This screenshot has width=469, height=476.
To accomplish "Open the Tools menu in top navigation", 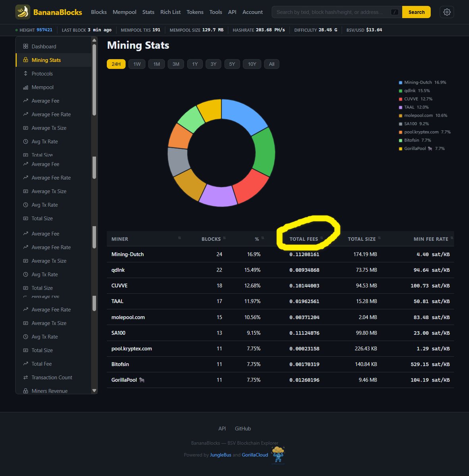I will click(216, 12).
